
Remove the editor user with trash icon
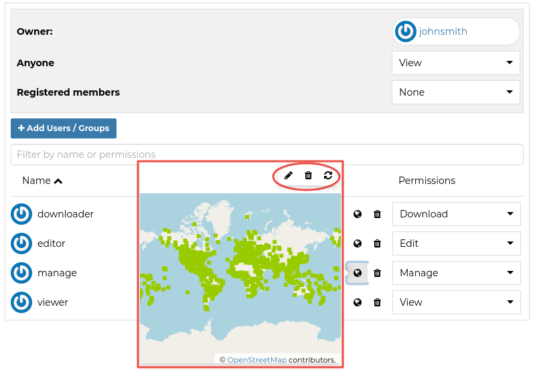(377, 243)
